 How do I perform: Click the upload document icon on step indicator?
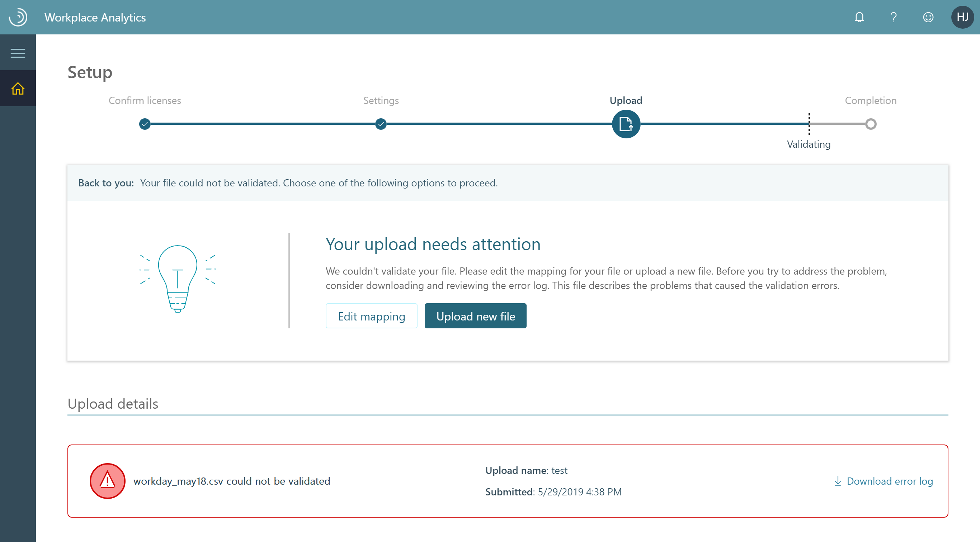tap(626, 123)
